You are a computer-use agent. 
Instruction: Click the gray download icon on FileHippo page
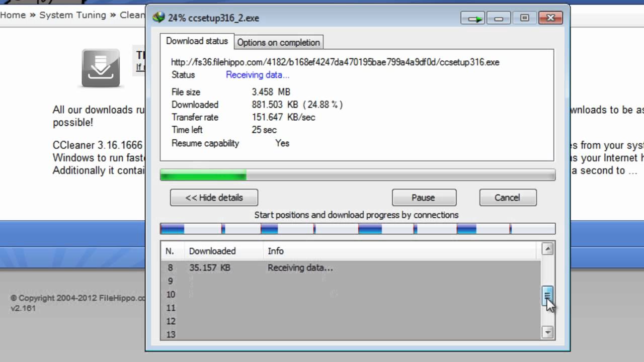pos(101,68)
